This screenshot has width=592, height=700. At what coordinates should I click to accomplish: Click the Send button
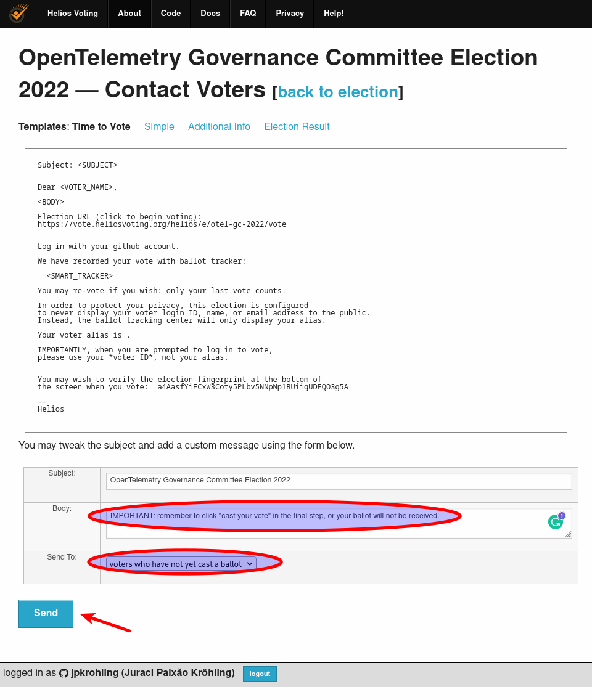point(46,613)
